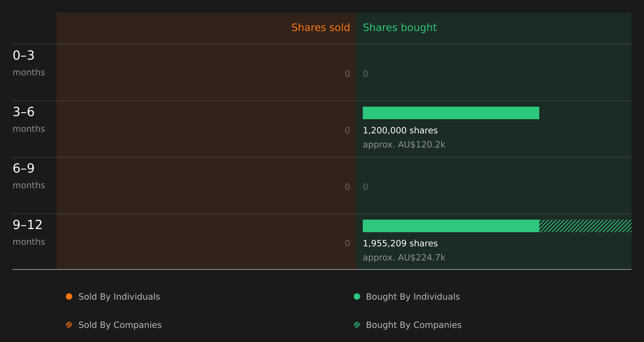
Task: Select the Sold By Individuals legend label
Action: [119, 297]
